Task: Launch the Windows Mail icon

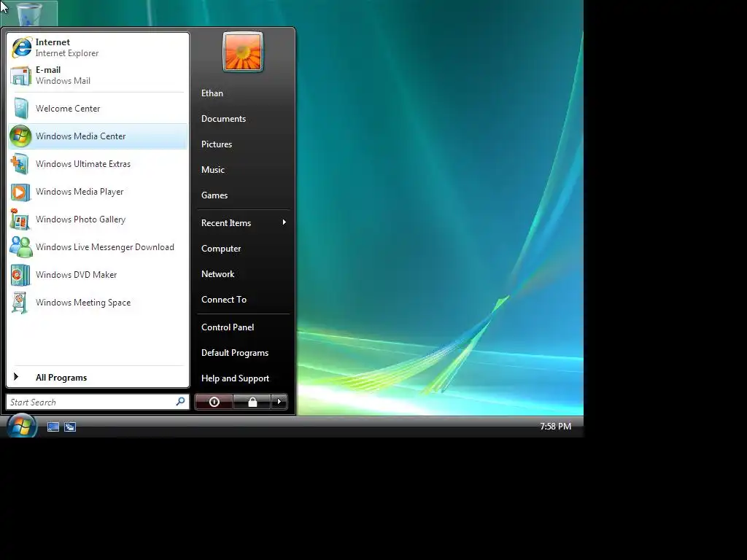Action: point(21,76)
